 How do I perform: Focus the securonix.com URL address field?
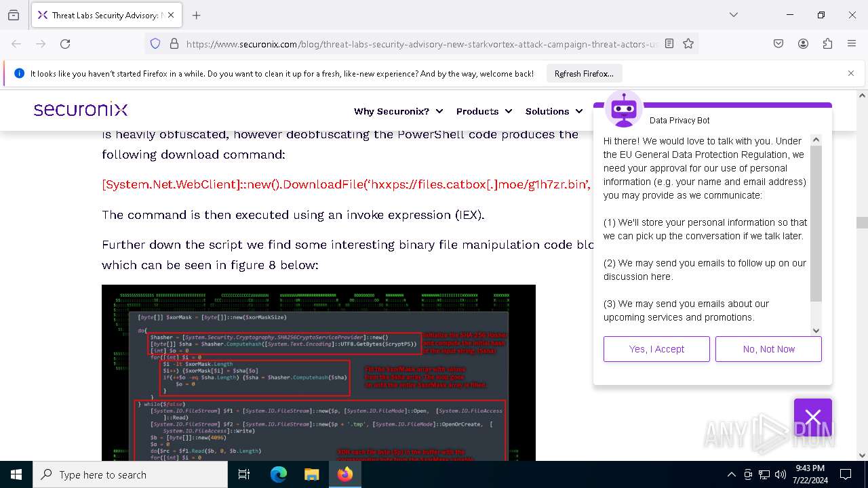(422, 44)
